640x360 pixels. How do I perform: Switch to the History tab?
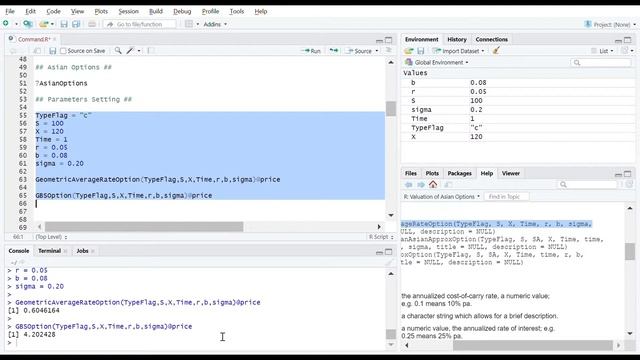click(457, 40)
